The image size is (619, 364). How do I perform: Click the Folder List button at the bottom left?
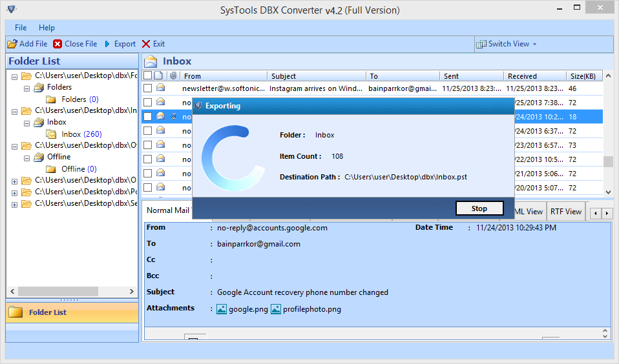click(x=72, y=312)
